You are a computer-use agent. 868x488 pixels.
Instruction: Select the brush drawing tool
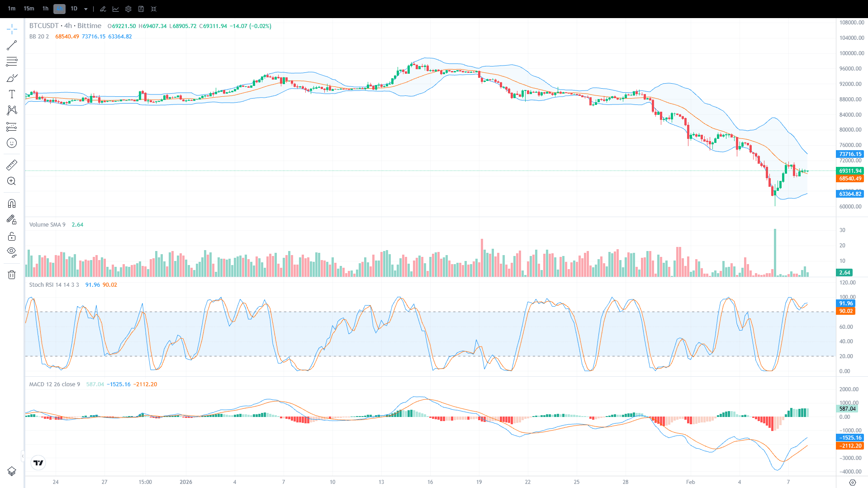[x=12, y=78]
